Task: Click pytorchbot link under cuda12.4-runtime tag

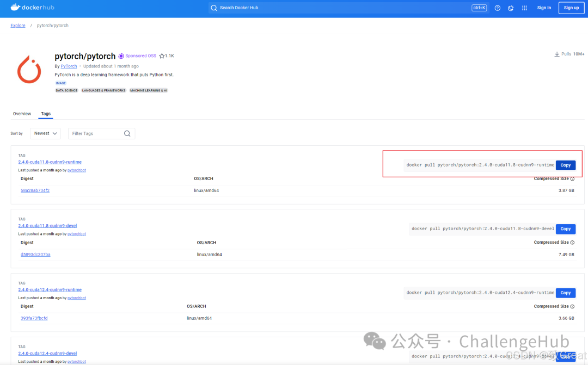Action: (77, 298)
